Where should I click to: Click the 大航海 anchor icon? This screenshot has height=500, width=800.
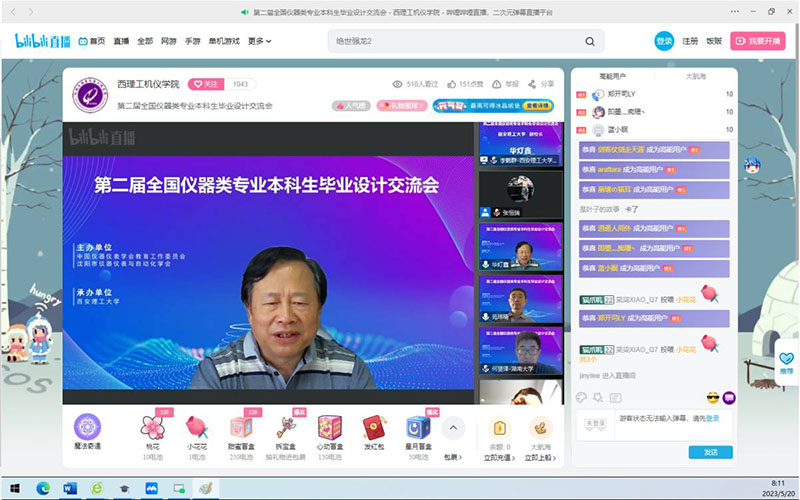click(540, 428)
